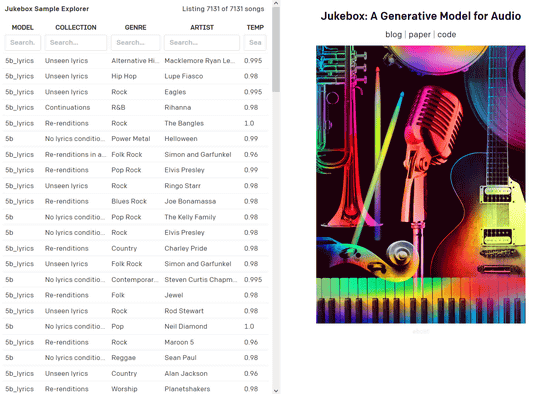
Task: Select the Planetshakers song row
Action: pyautogui.click(x=135, y=388)
